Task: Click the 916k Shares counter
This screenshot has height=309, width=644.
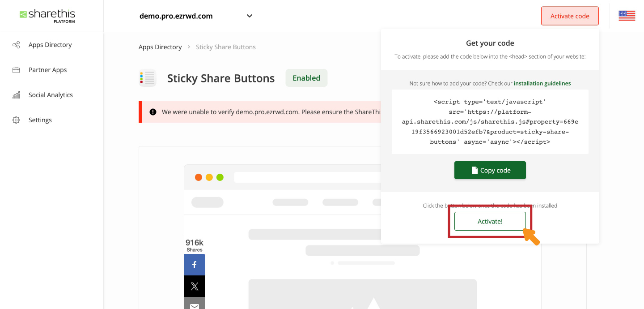Action: coord(195,245)
